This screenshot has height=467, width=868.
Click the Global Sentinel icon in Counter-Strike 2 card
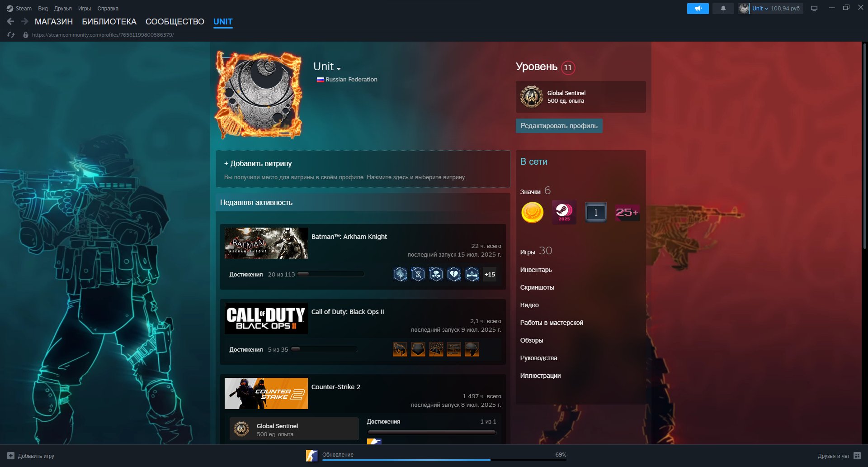click(241, 429)
